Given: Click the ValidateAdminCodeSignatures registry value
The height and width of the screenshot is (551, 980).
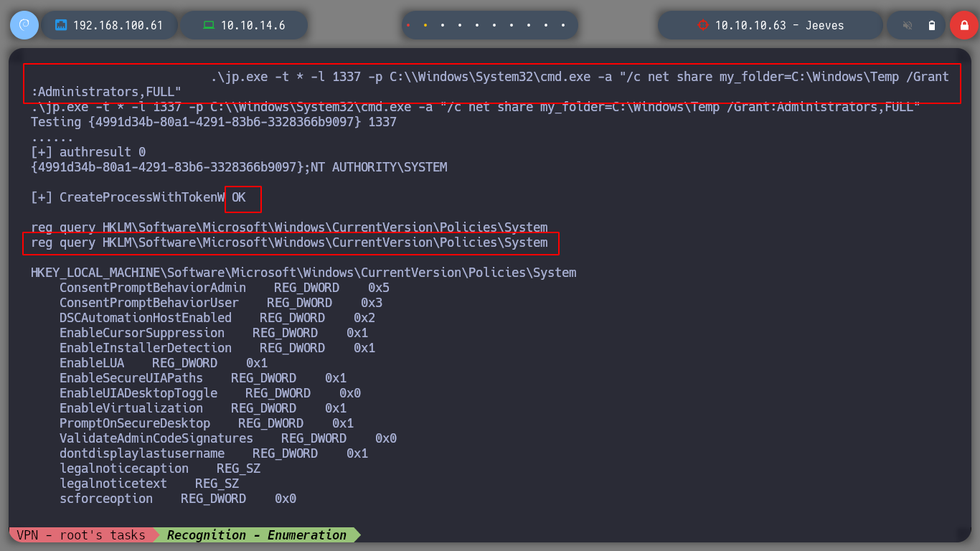Looking at the screenshot, I should coord(228,438).
